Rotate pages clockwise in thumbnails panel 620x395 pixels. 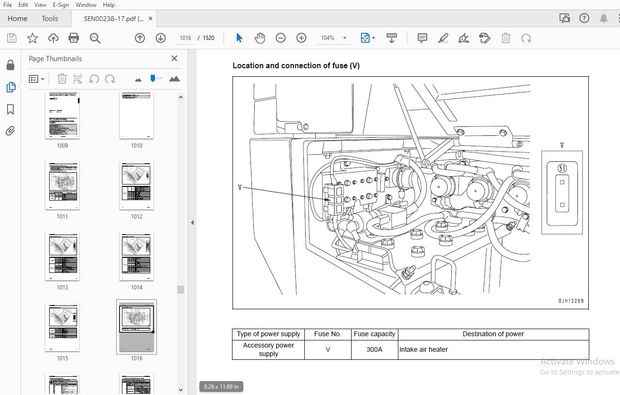[110, 79]
